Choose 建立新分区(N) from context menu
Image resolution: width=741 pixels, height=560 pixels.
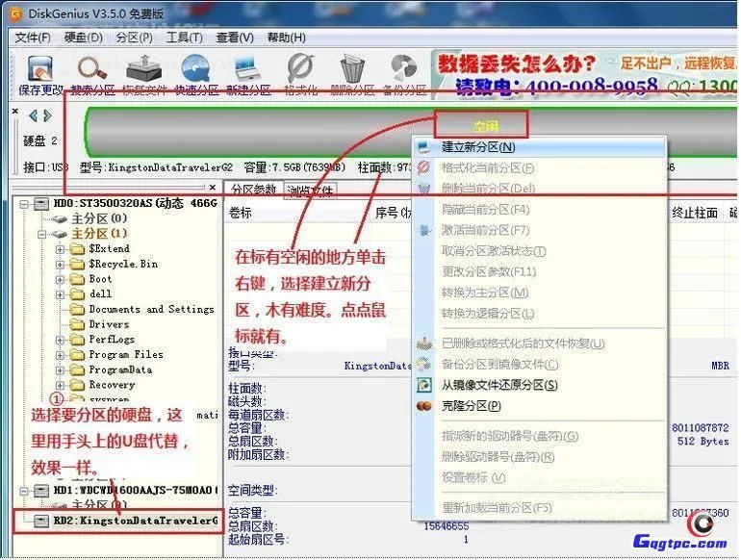[478, 147]
